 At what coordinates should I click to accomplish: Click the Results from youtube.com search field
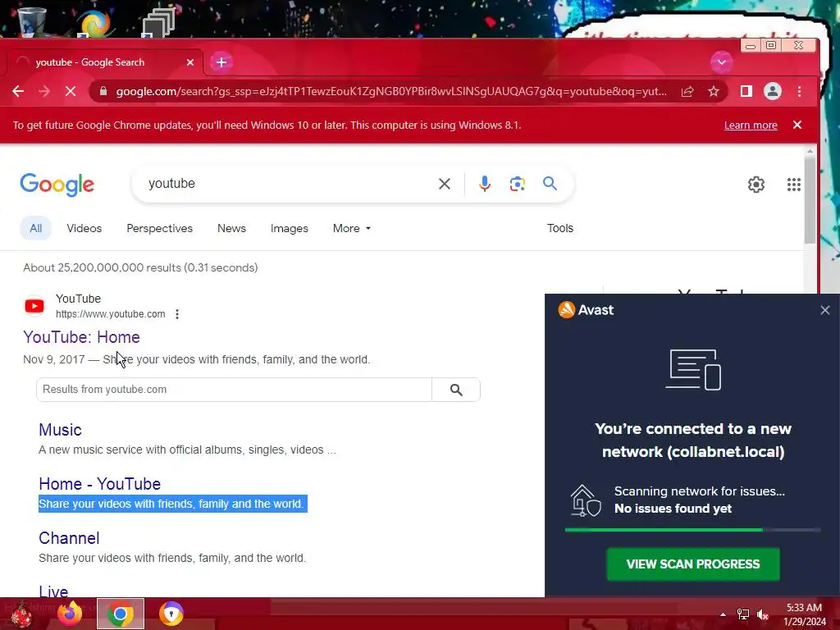(x=234, y=390)
